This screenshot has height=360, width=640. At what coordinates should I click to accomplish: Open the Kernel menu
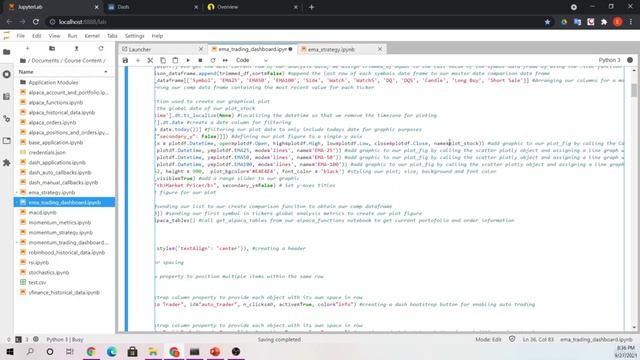(92, 36)
